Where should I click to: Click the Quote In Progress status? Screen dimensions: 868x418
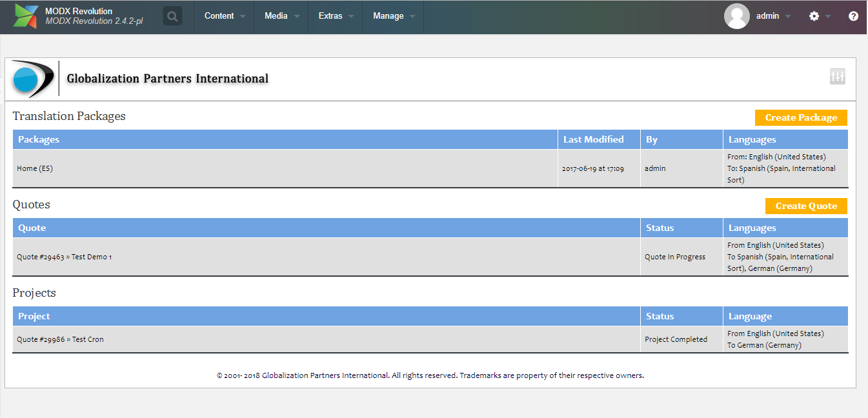pos(675,257)
